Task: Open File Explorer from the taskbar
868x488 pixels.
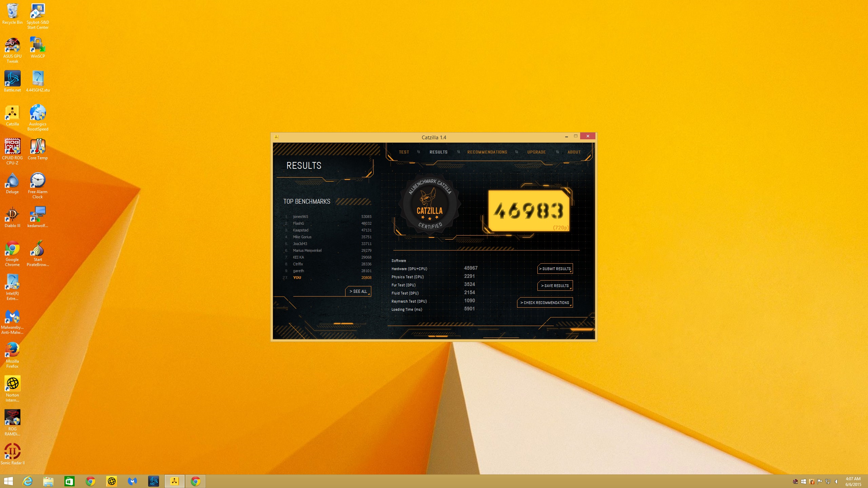Action: pyautogui.click(x=48, y=481)
